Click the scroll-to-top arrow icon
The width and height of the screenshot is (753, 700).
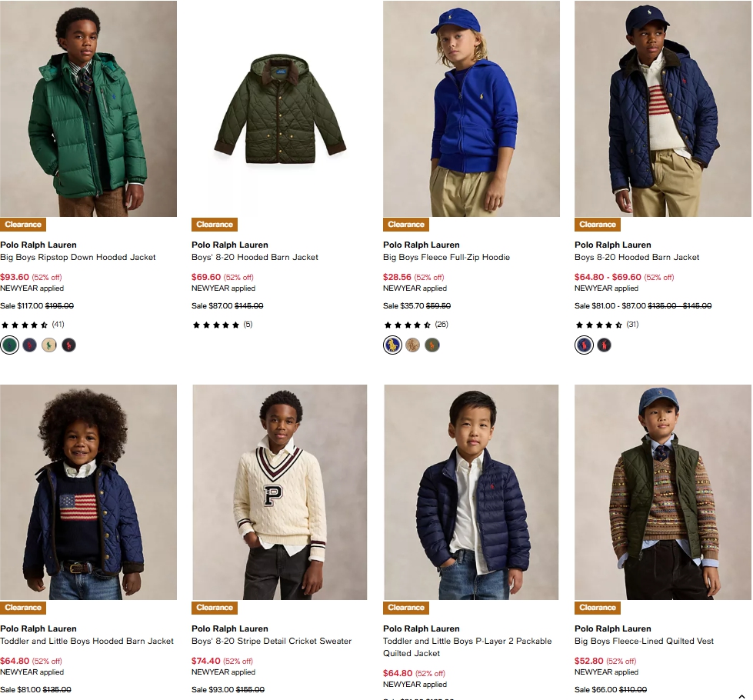click(x=741, y=697)
